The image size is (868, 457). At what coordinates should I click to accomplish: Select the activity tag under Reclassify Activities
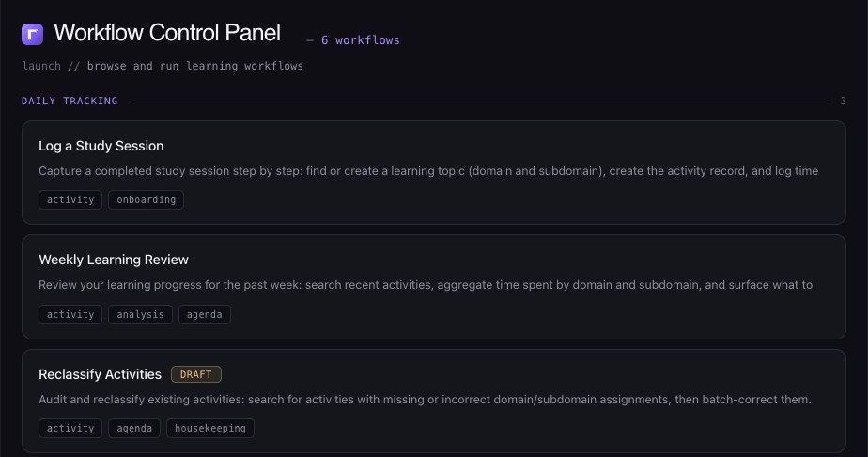coord(70,428)
